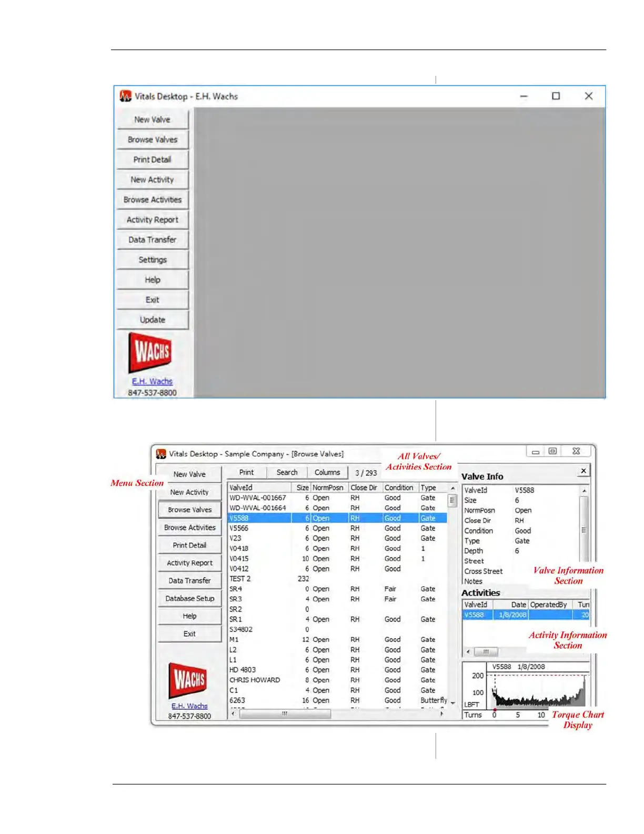Click New Valve in Browse Valves window
The height and width of the screenshot is (834, 644).
[x=189, y=474]
